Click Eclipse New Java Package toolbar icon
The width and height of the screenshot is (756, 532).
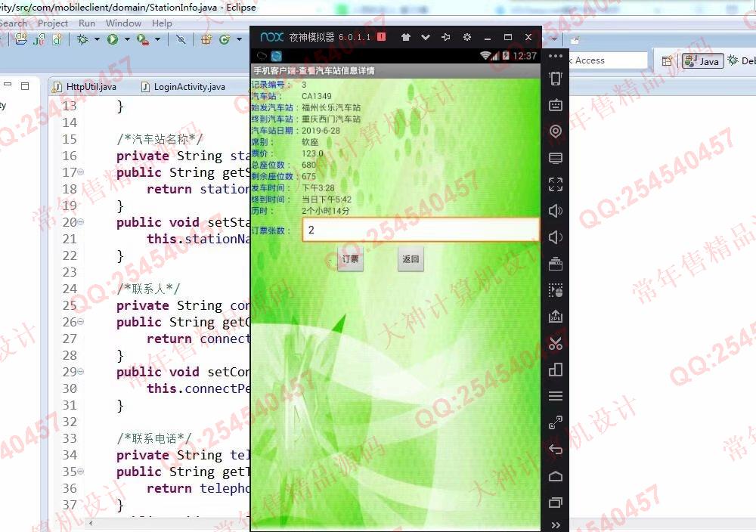coord(206,39)
